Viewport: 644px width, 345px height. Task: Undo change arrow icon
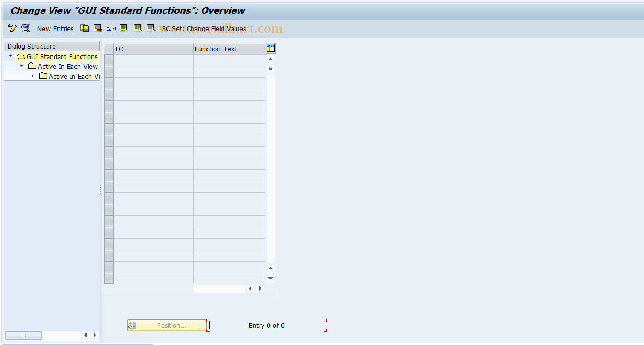point(111,28)
